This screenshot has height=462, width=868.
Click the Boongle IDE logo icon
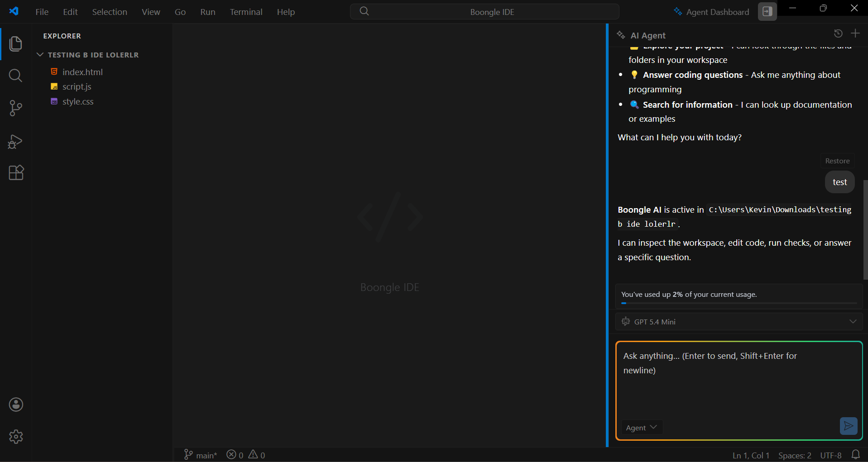pyautogui.click(x=390, y=217)
